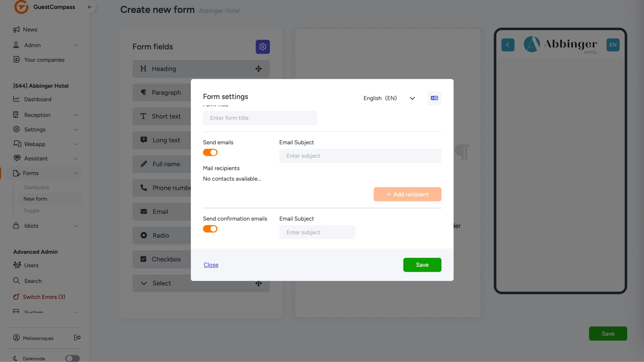644x362 pixels.
Task: Open Your companies menu item
Action: pos(44,60)
